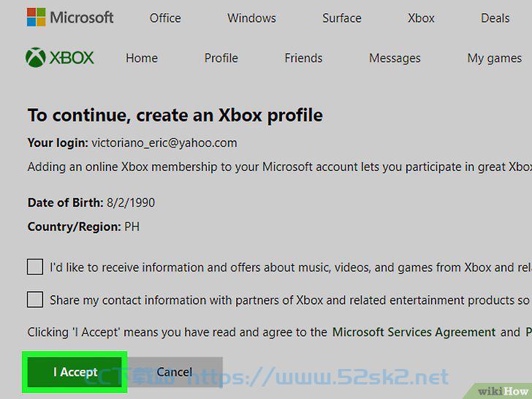Image resolution: width=532 pixels, height=399 pixels.
Task: Open the Windows menu item
Action: coord(251,18)
